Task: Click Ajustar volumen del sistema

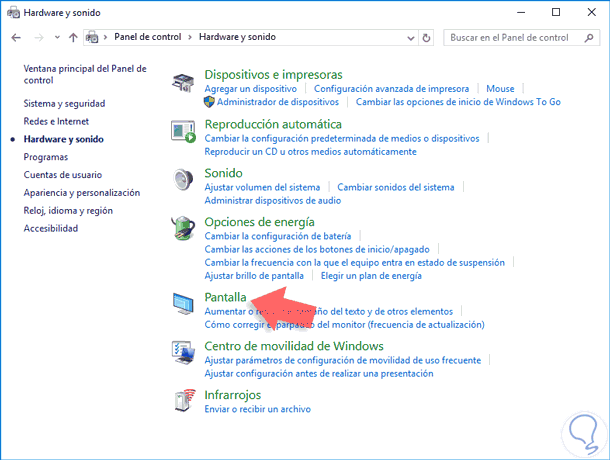Action: (262, 188)
